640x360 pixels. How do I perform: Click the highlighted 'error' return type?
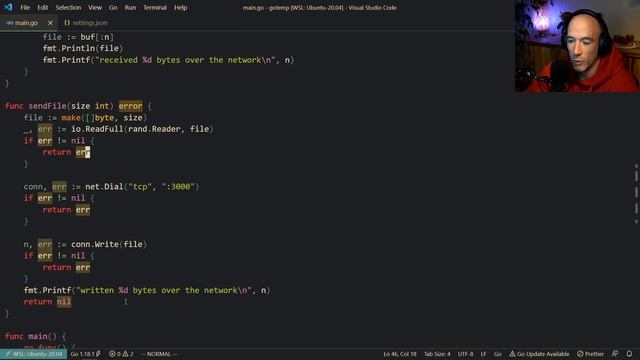pos(131,106)
